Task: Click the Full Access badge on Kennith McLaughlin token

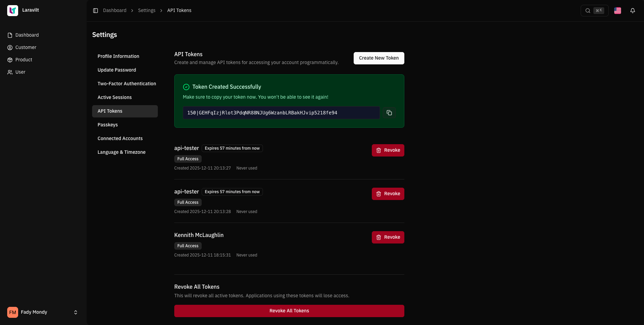Action: [188, 246]
